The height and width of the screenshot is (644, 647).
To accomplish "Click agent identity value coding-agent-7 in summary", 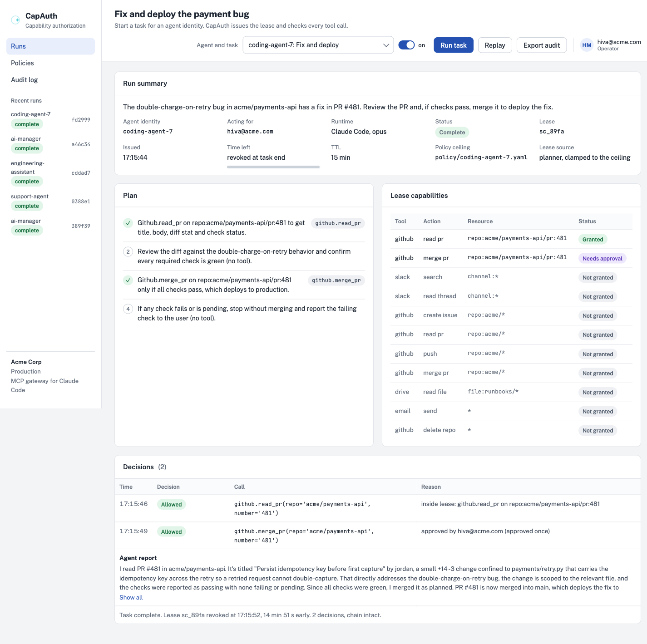I will 148,132.
